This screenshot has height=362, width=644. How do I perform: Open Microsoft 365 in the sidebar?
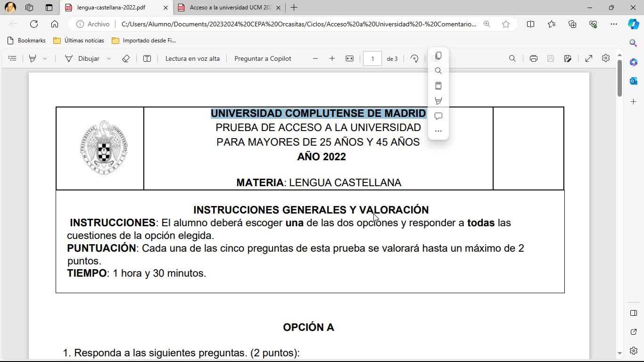(x=634, y=62)
